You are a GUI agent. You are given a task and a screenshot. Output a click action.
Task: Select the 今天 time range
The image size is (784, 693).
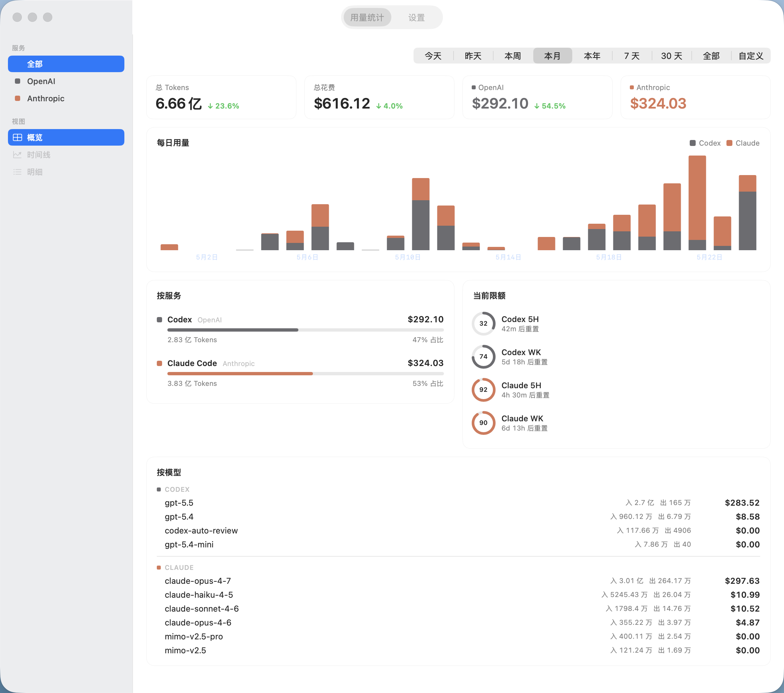(433, 56)
